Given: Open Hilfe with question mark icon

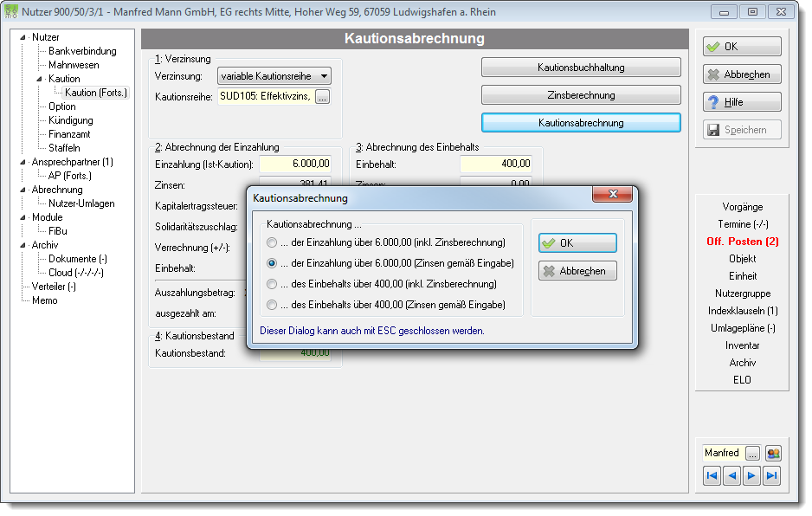Looking at the screenshot, I should point(742,102).
